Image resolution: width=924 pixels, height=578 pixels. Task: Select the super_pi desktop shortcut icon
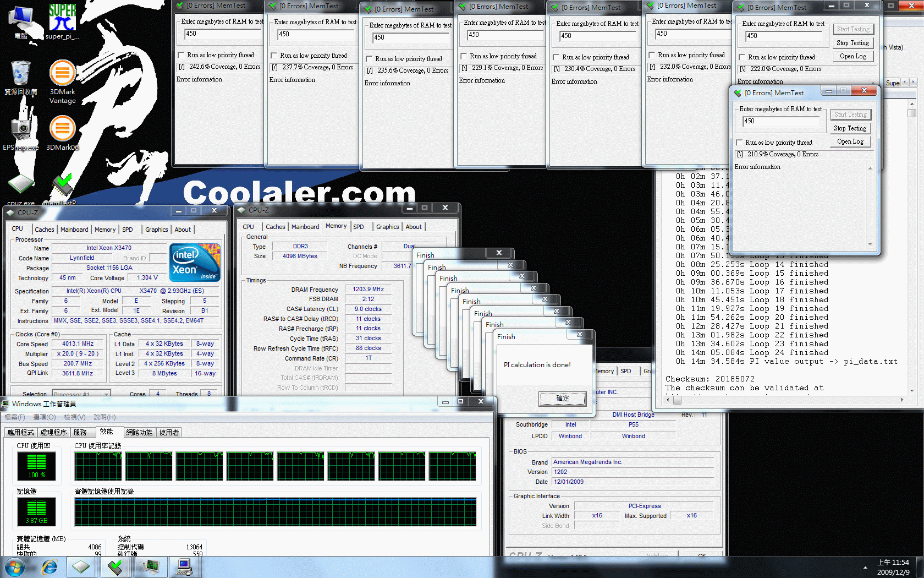(x=62, y=21)
